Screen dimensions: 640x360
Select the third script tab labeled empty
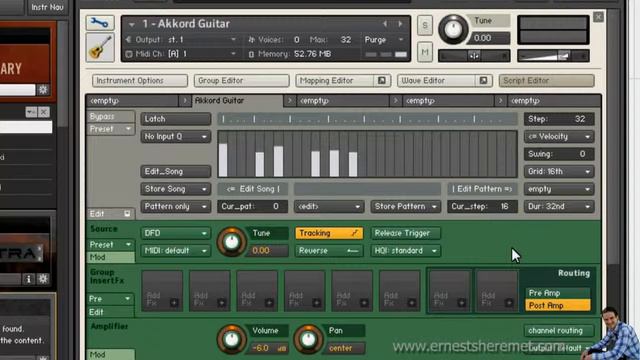(343, 100)
